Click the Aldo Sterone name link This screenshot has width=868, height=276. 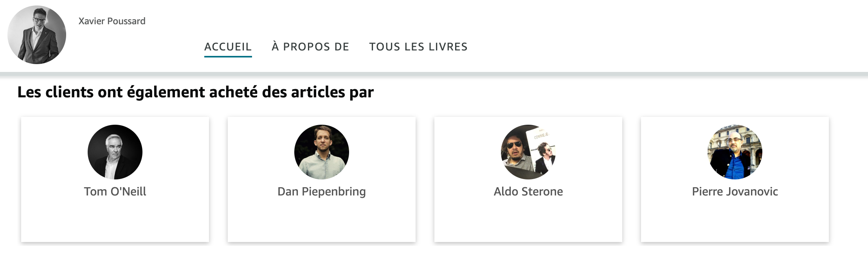click(x=528, y=192)
